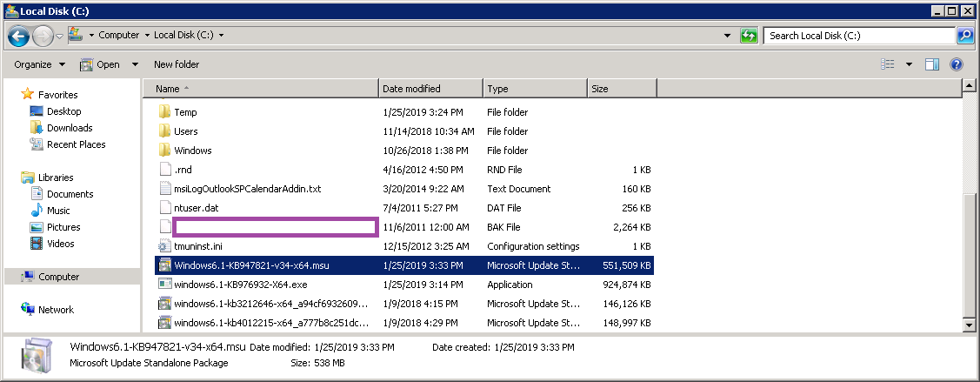Select Network in the navigation pane
Viewport: 980px width, 382px height.
coord(56,310)
